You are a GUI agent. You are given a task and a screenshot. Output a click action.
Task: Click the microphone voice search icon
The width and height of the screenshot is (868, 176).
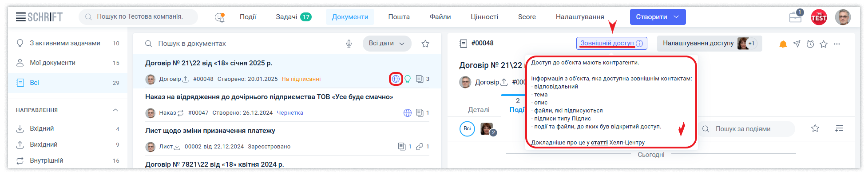click(x=349, y=44)
